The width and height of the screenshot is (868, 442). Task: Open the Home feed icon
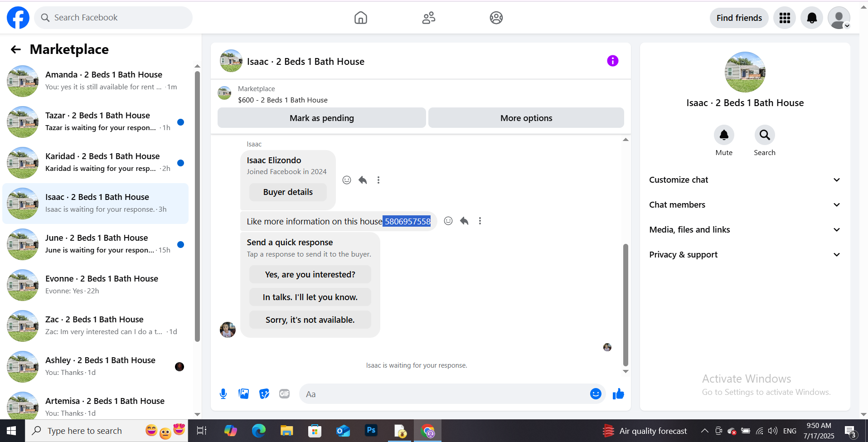361,18
